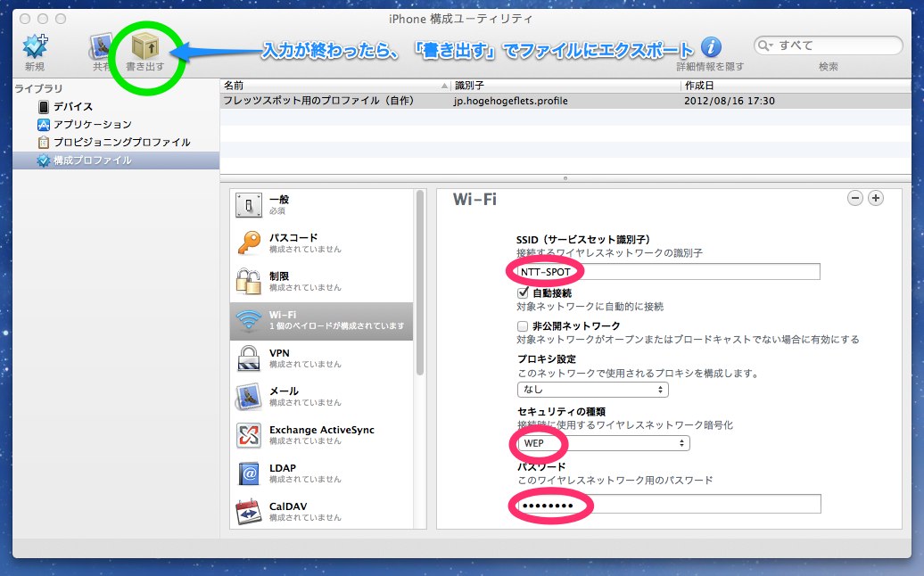The height and width of the screenshot is (576, 924).
Task: Open the 制限 payload with padlock icon
Action: [322, 282]
